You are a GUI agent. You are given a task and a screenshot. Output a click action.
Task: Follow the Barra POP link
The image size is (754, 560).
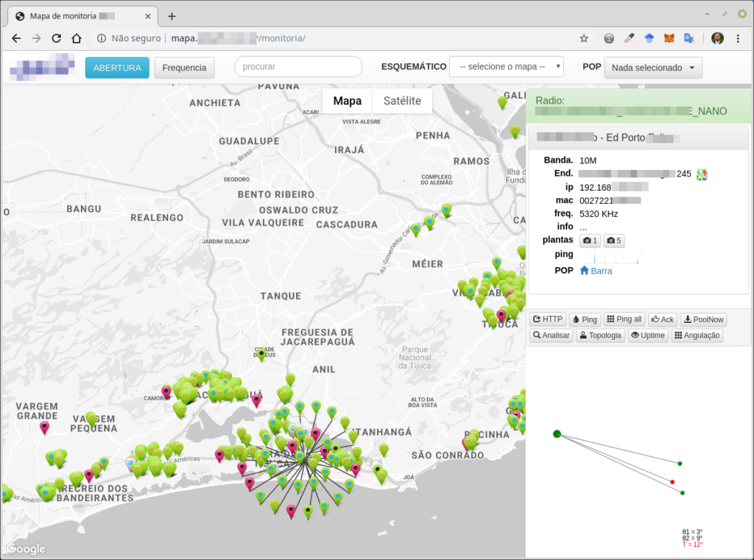click(601, 271)
